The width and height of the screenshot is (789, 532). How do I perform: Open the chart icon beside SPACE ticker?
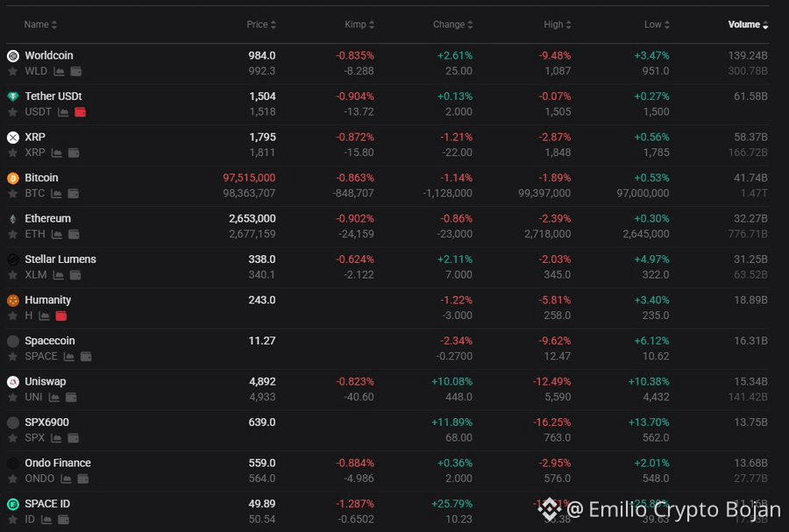pos(69,357)
